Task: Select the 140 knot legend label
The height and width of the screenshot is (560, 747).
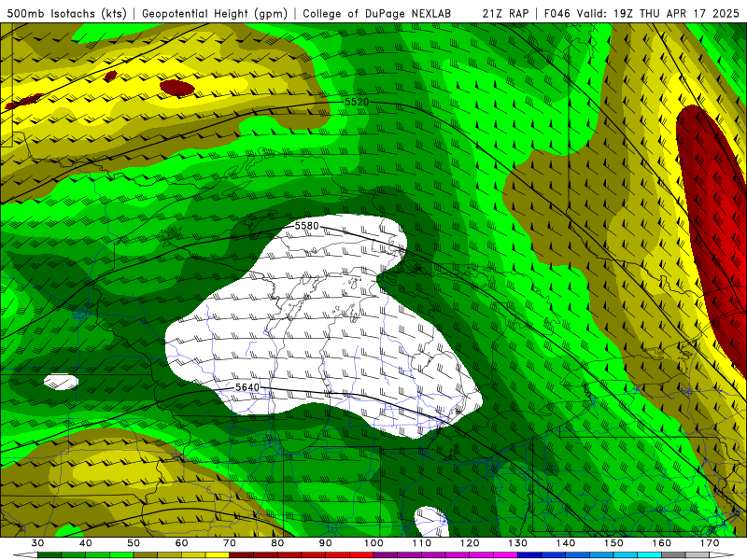Action: coord(566,543)
